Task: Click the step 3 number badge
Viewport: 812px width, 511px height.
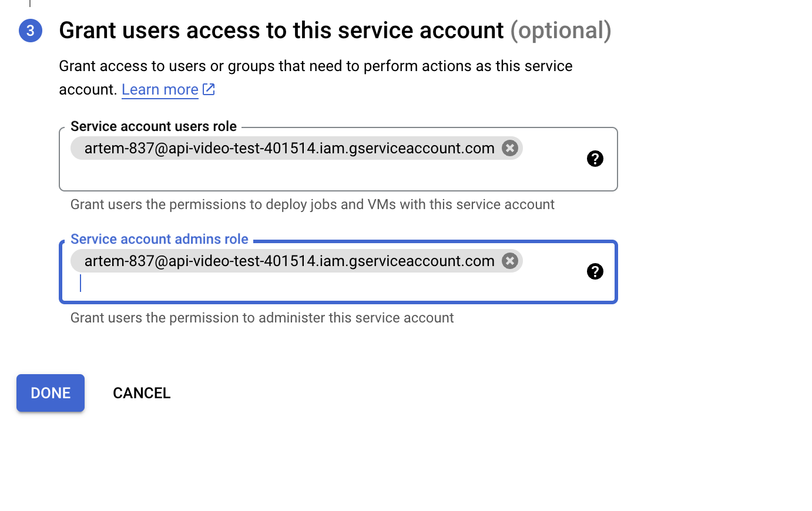Action: [x=31, y=31]
